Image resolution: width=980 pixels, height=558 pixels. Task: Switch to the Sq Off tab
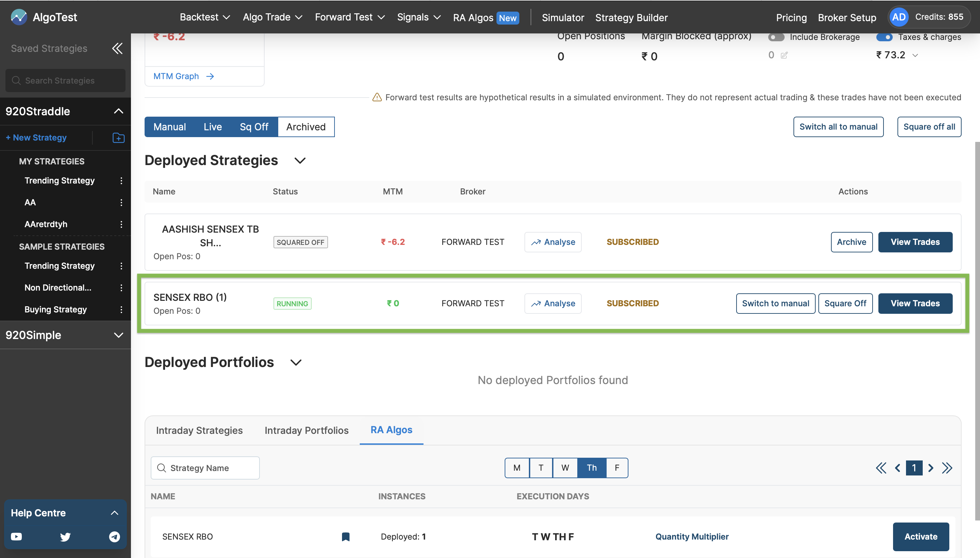tap(254, 127)
